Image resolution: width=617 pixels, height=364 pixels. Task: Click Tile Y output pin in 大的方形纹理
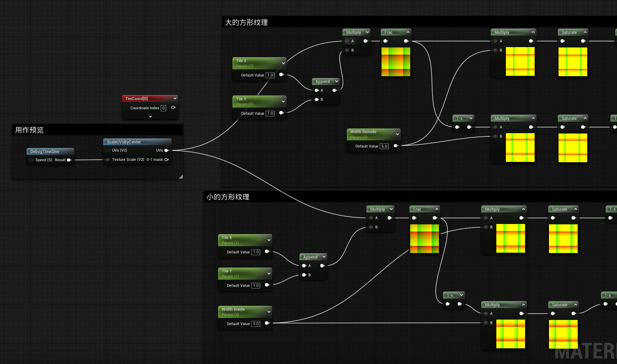[281, 113]
